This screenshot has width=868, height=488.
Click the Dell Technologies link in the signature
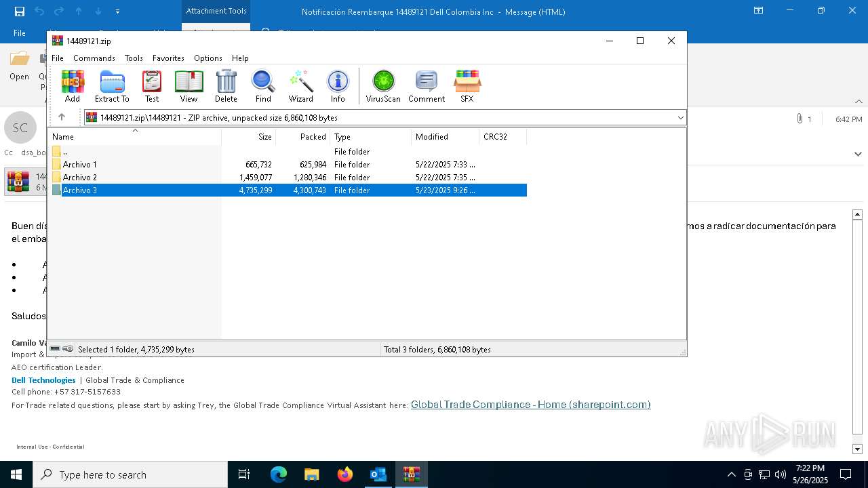pos(43,380)
